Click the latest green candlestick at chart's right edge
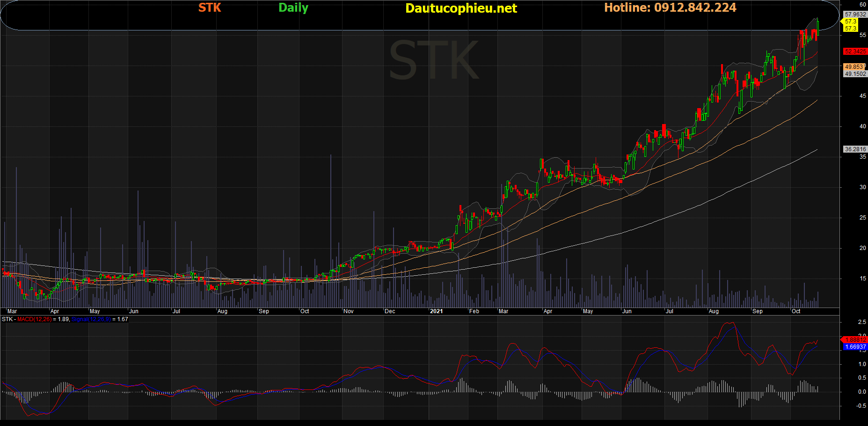This screenshot has height=426, width=868. point(817,27)
